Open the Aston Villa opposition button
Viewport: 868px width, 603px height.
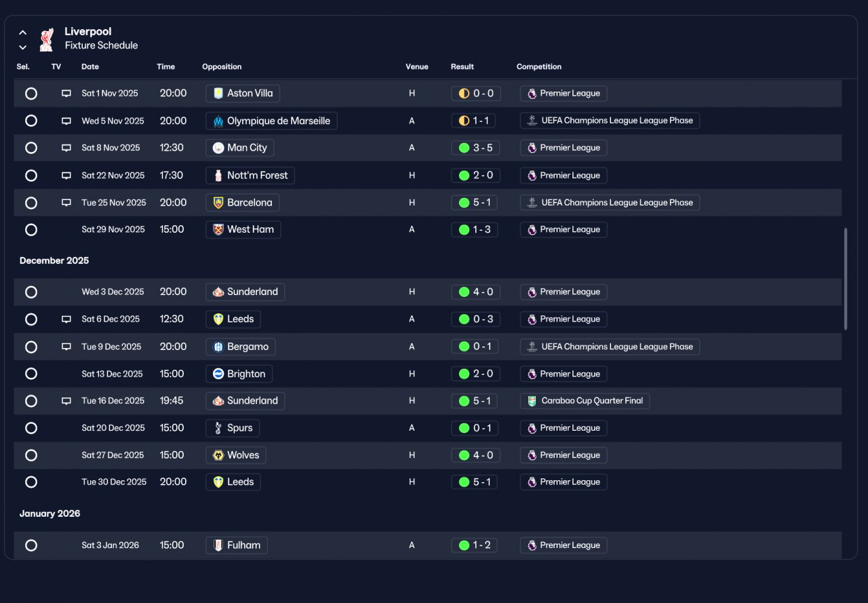click(243, 94)
